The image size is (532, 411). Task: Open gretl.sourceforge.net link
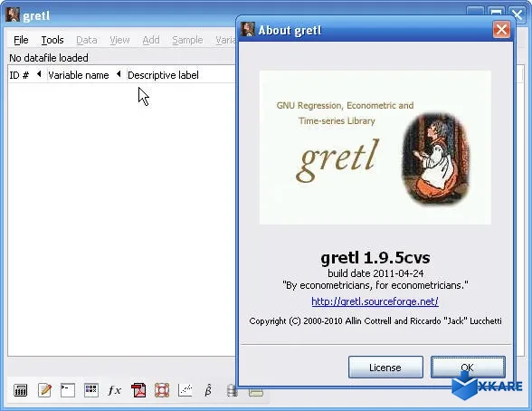click(375, 301)
